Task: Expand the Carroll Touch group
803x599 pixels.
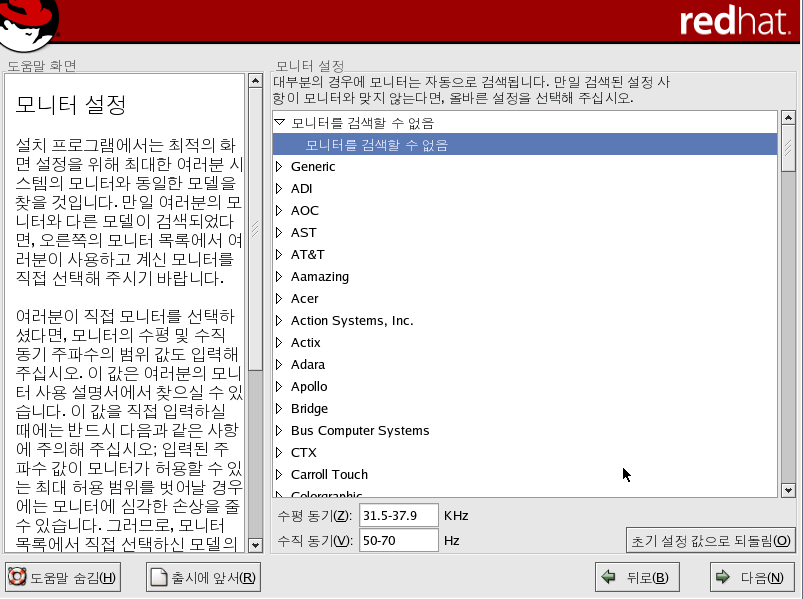Action: [279, 475]
